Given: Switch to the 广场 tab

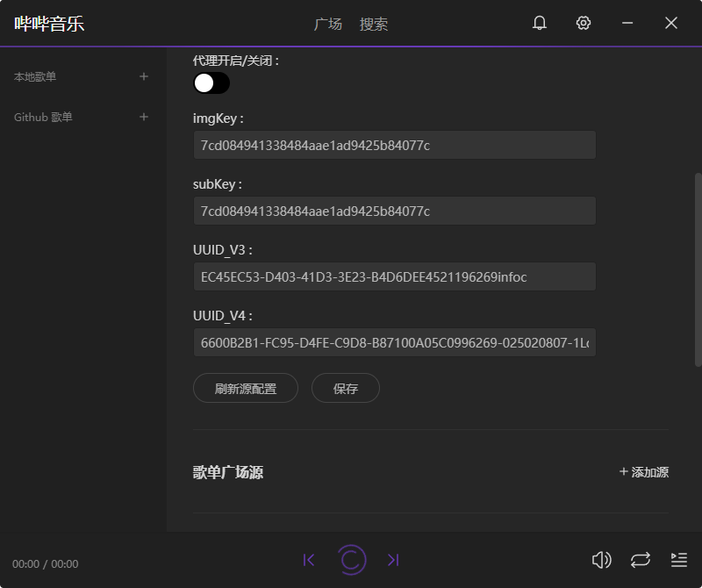Looking at the screenshot, I should (328, 24).
